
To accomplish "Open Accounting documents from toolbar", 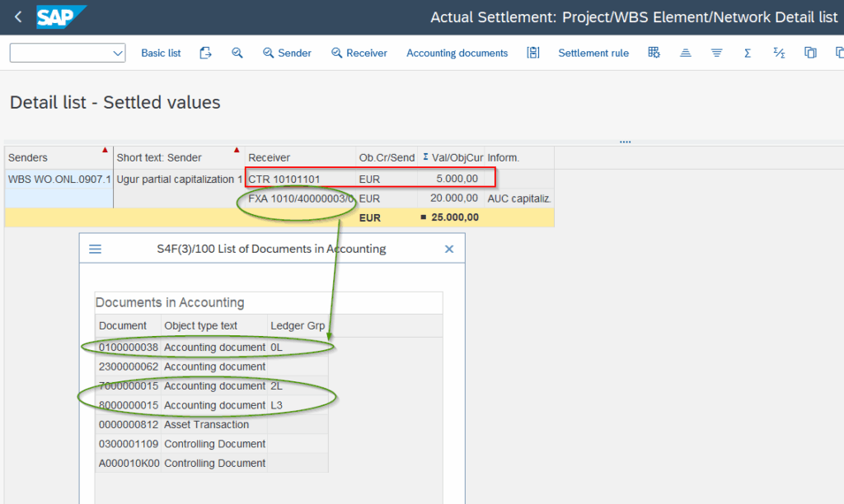I will [x=457, y=53].
